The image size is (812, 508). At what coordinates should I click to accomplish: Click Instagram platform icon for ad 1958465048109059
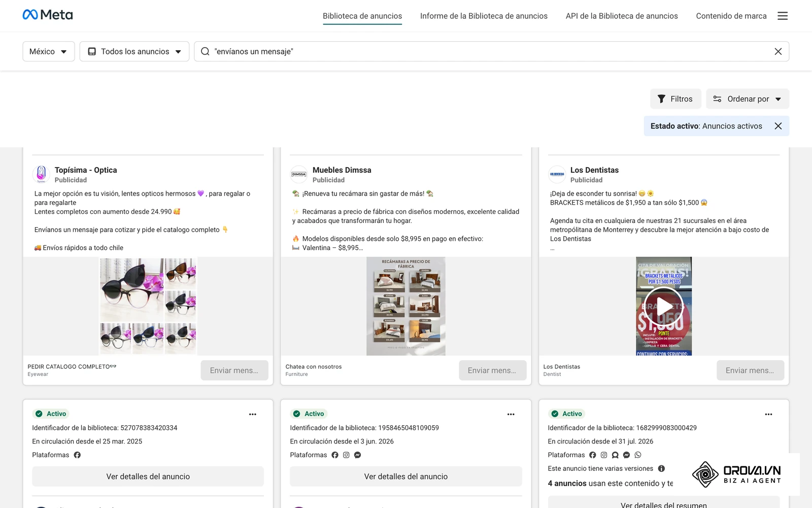[x=346, y=455]
